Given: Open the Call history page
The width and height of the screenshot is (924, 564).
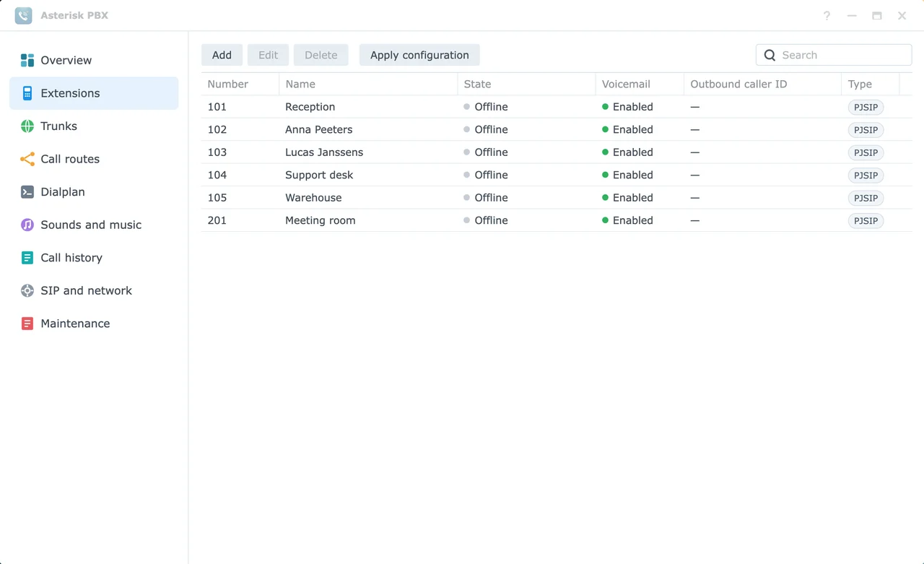Looking at the screenshot, I should (94, 258).
